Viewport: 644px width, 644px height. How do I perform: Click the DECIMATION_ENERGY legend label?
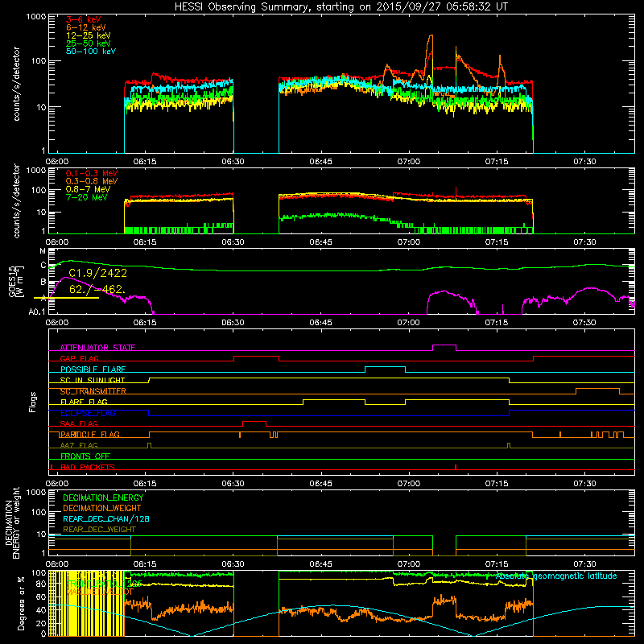pos(103,497)
